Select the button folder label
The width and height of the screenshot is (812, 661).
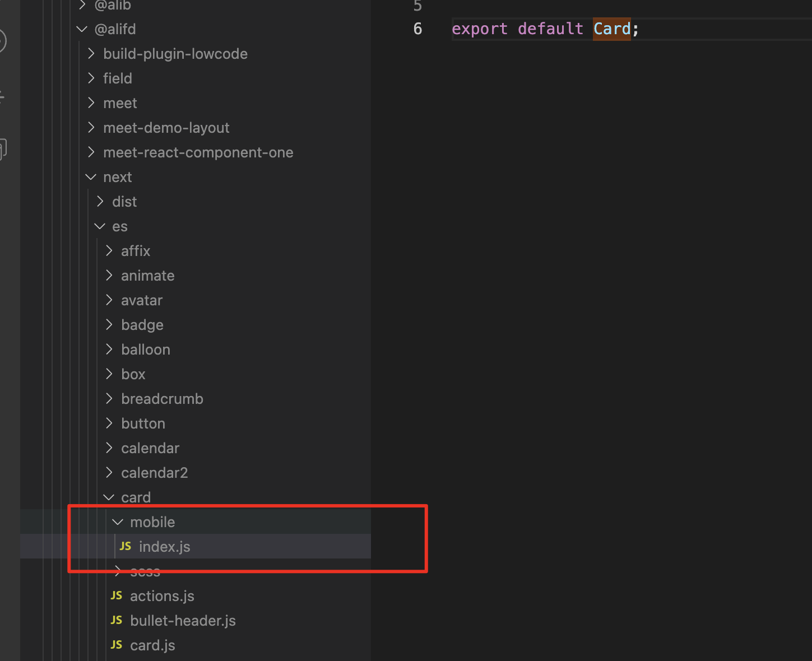click(x=143, y=423)
